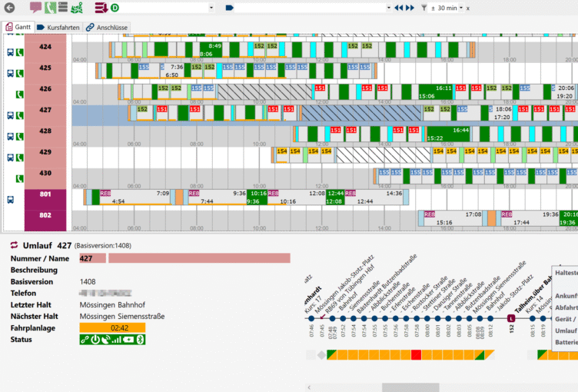Switch to the Anschlüsse tab

(107, 27)
